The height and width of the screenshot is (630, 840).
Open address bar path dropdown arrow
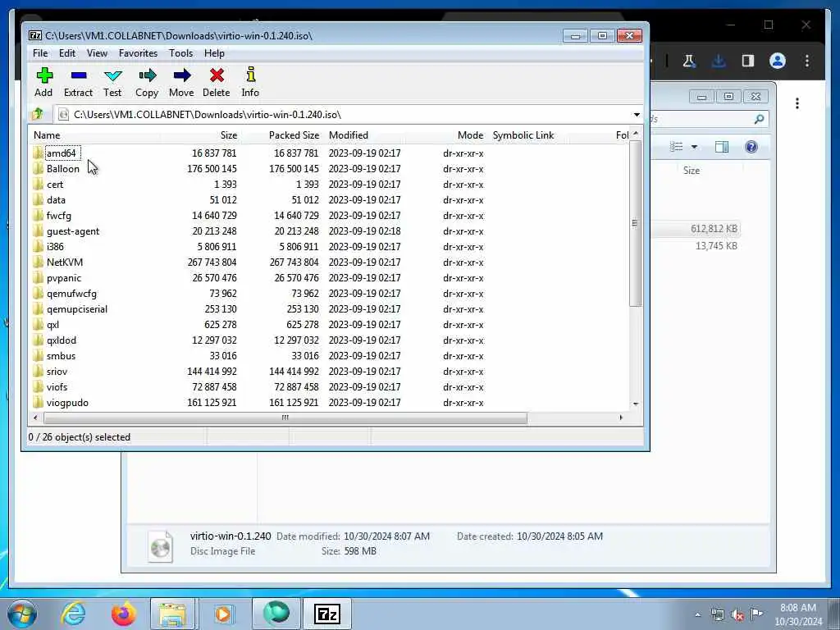(x=637, y=115)
